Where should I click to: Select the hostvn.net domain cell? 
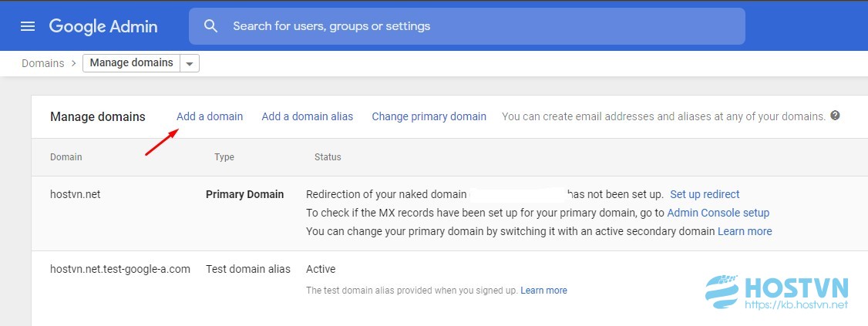coord(76,194)
